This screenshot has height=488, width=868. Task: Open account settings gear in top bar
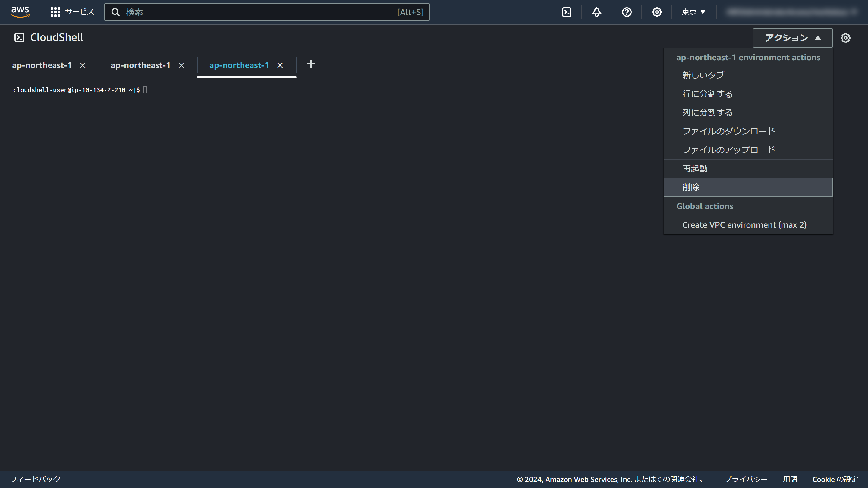(656, 12)
